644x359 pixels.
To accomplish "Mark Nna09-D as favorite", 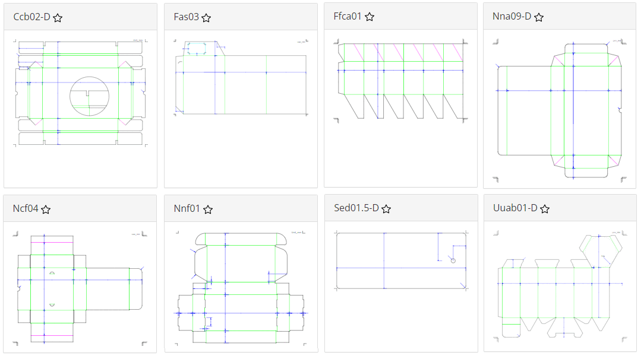I will (x=539, y=17).
